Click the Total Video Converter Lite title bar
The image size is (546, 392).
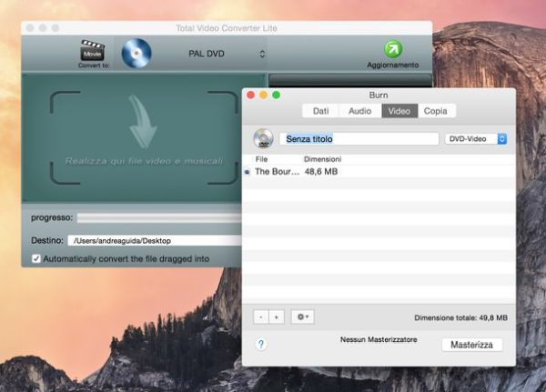227,28
